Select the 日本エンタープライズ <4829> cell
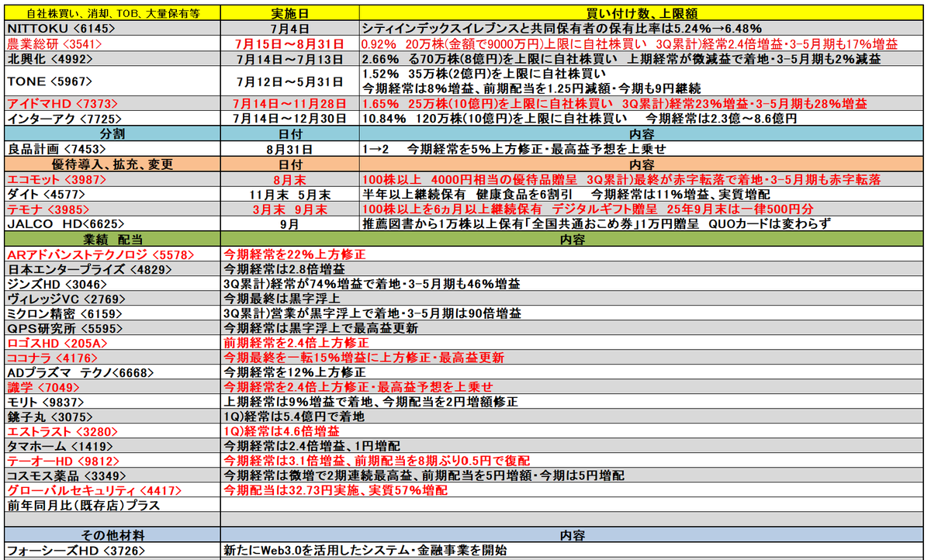Screen dimensions: 931x560 point(112,269)
